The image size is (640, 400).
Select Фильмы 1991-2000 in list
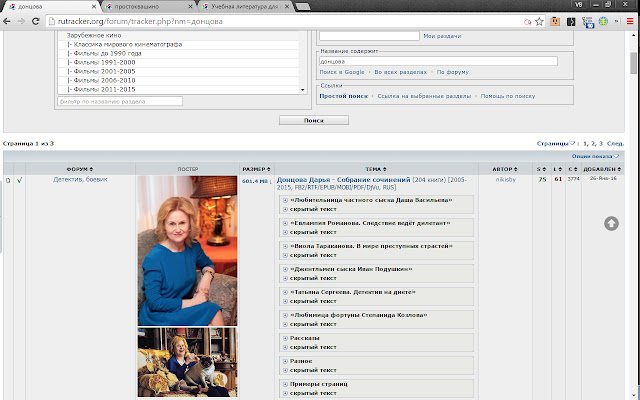click(179, 62)
